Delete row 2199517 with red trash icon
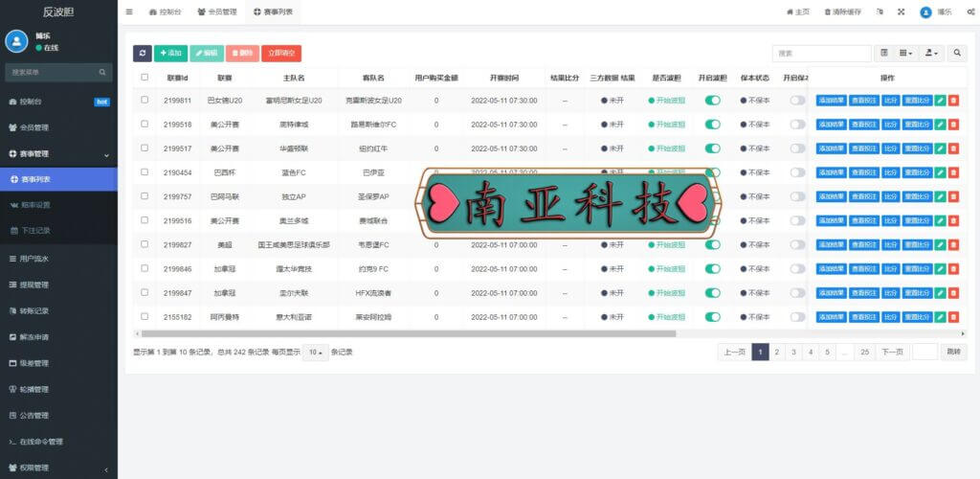 pos(953,148)
